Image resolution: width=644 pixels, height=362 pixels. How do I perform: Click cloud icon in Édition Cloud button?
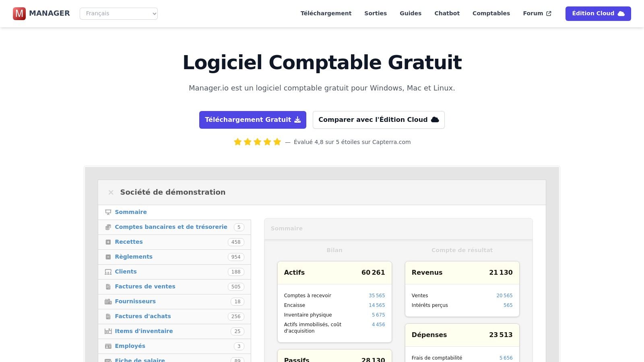621,14
